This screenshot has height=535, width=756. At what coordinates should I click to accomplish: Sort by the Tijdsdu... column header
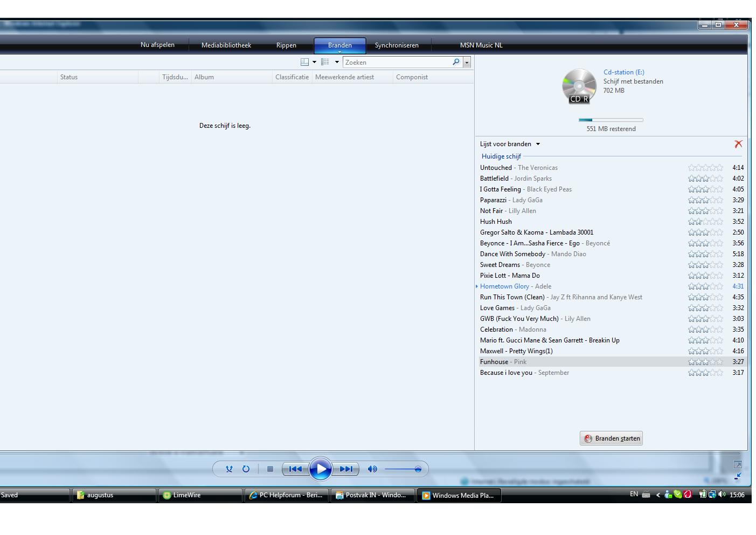click(175, 77)
